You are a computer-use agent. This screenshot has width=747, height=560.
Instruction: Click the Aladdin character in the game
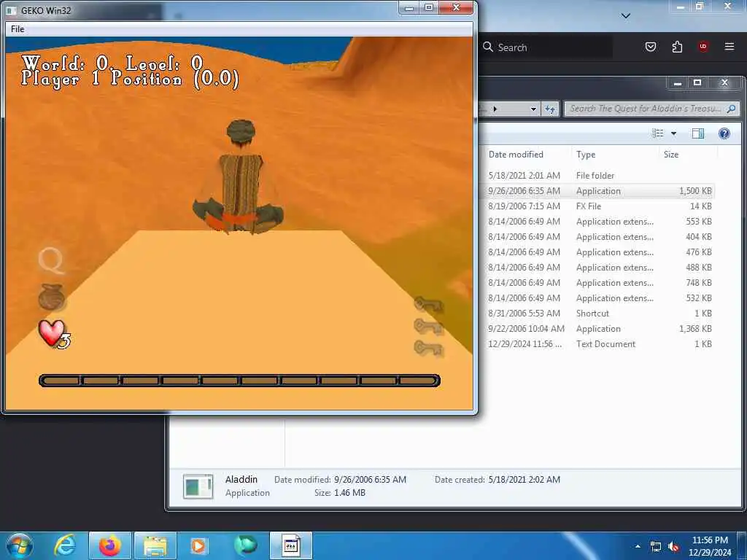tap(239, 177)
